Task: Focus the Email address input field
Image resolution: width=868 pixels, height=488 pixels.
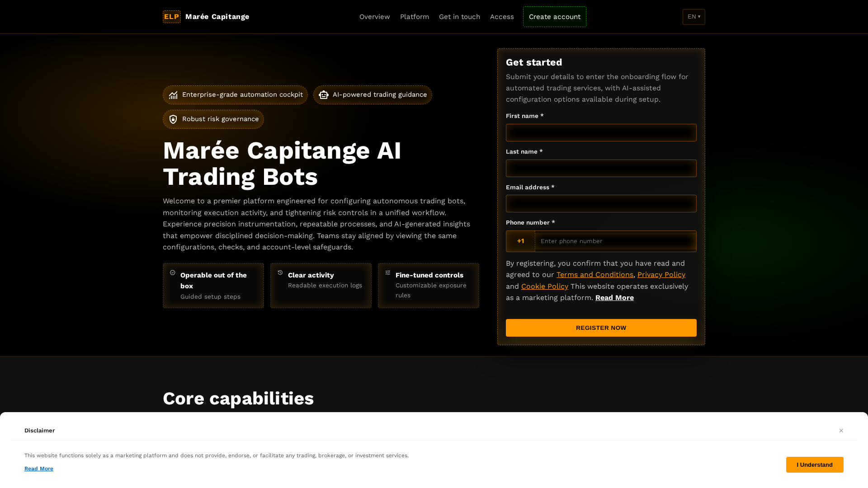Action: click(601, 204)
